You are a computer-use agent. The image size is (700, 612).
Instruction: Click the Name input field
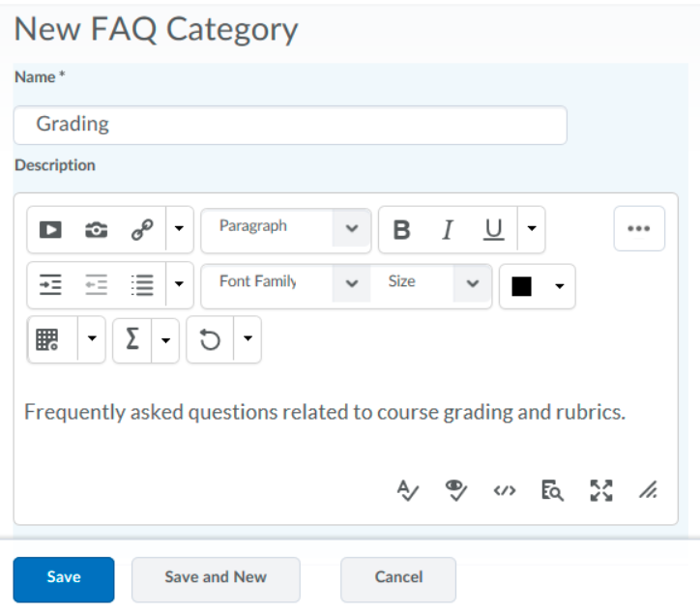(x=290, y=125)
